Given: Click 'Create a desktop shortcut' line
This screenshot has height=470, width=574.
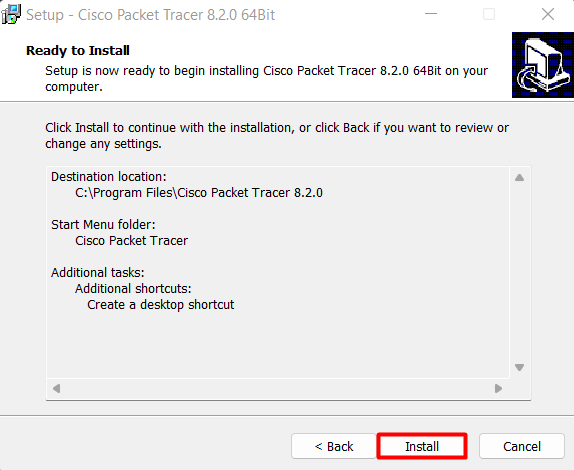Looking at the screenshot, I should click(161, 305).
